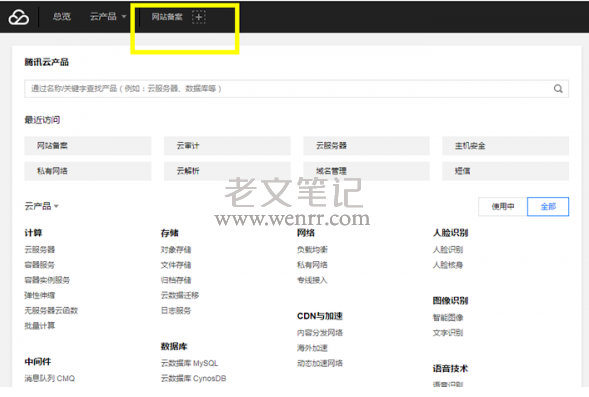Open 内容分发网络 link

(x=320, y=333)
